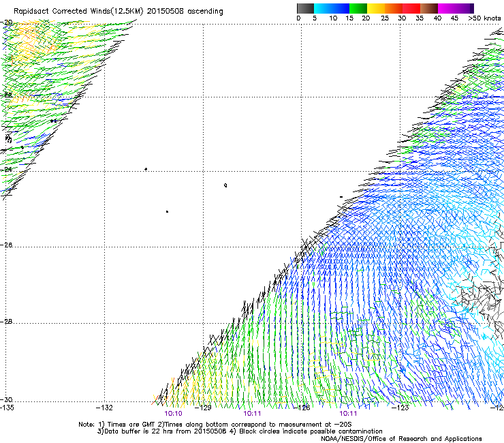Click the '25' legend scale label

tap(384, 18)
